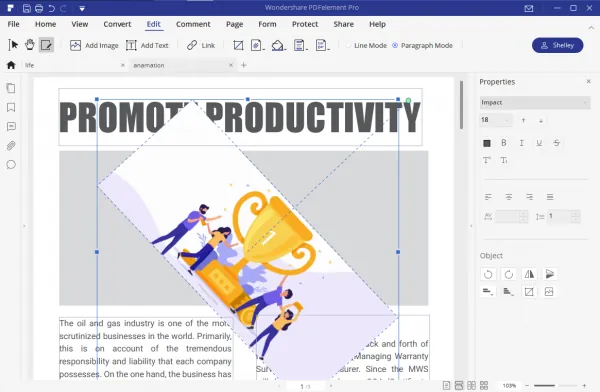The image size is (600, 392).
Task: Click the line spacing input field
Action: tap(563, 216)
